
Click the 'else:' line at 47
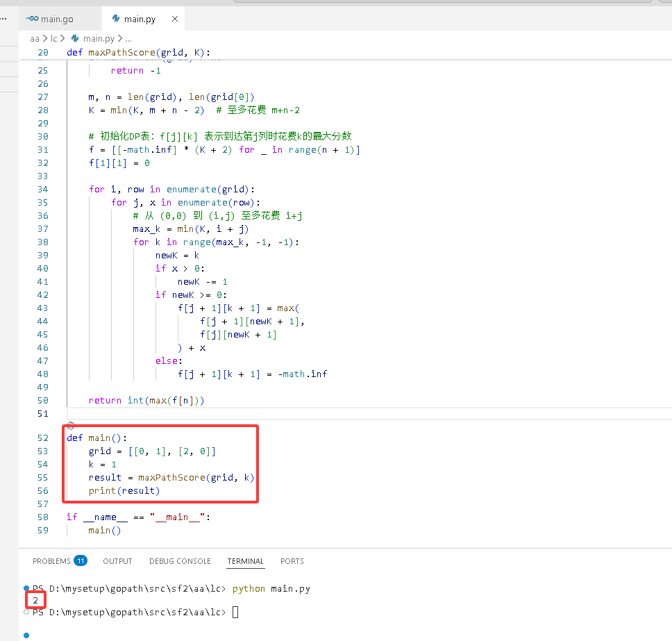pyautogui.click(x=169, y=361)
